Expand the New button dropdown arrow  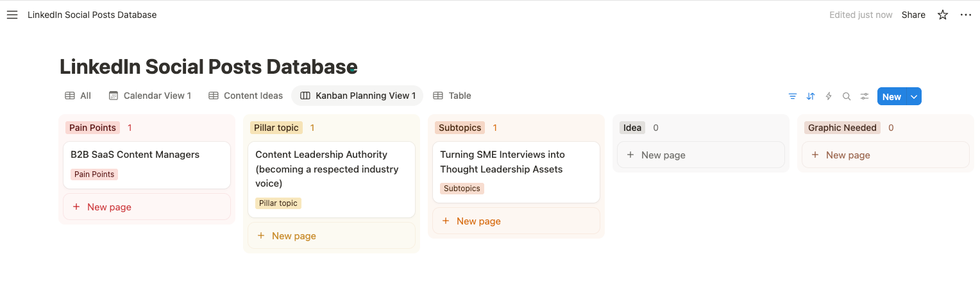[x=915, y=96]
